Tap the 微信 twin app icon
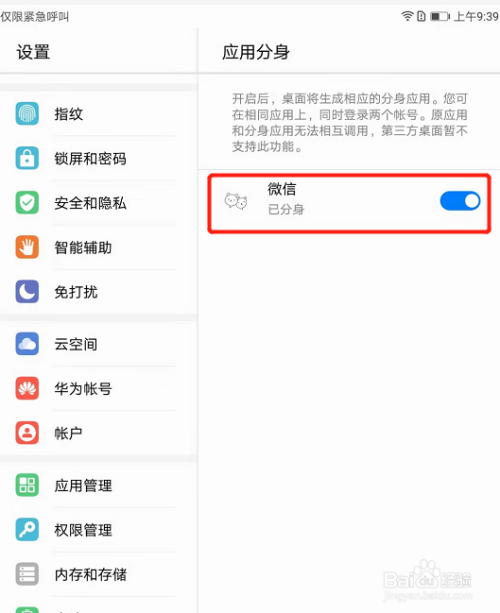Screen dimensions: 500x613 coord(236,202)
